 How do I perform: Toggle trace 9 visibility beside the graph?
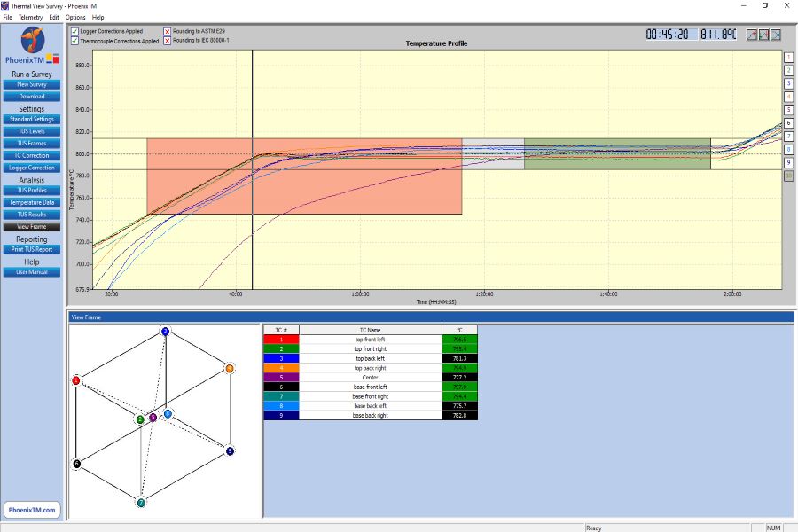[788, 163]
